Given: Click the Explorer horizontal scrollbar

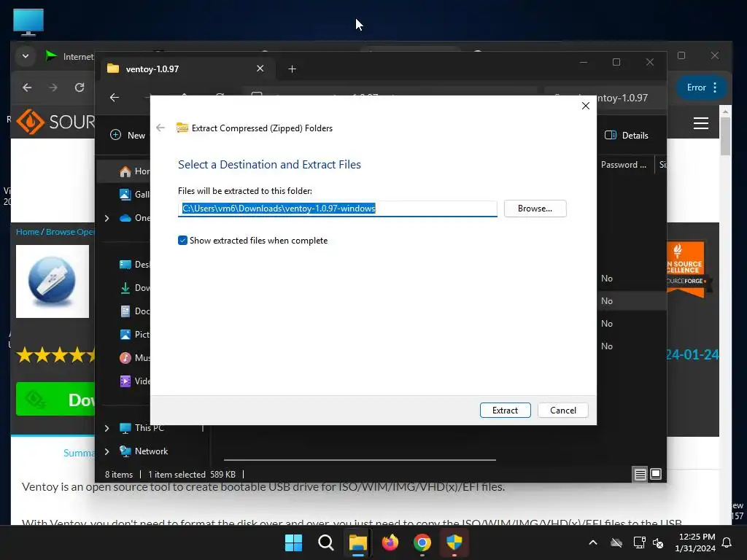Looking at the screenshot, I should click(x=360, y=460).
